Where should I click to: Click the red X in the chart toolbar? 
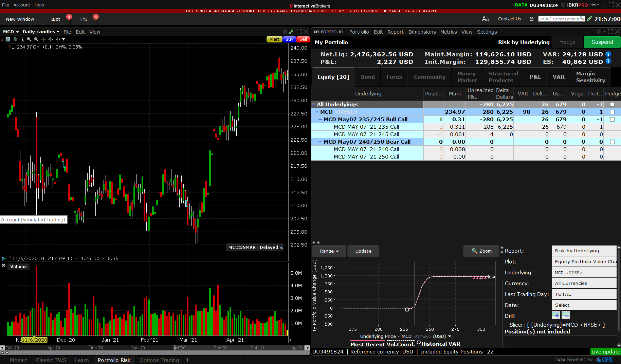2,40
